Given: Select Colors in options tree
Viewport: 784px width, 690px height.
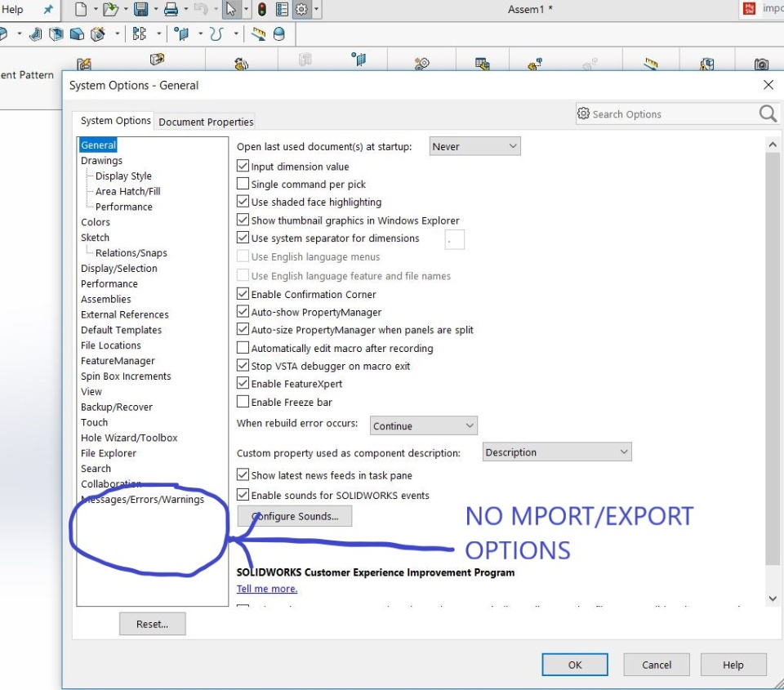Looking at the screenshot, I should pyautogui.click(x=96, y=222).
